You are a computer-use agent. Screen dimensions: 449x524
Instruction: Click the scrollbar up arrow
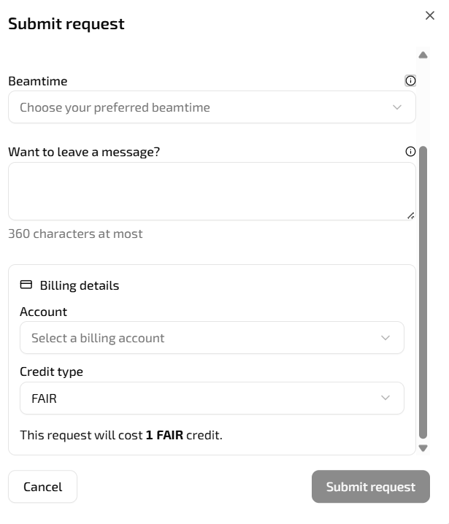click(x=423, y=55)
